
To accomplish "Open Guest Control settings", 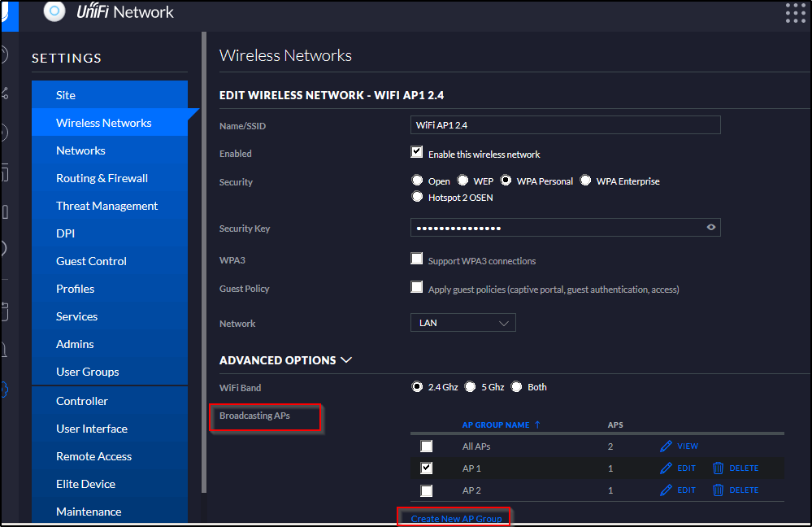I will pos(109,261).
